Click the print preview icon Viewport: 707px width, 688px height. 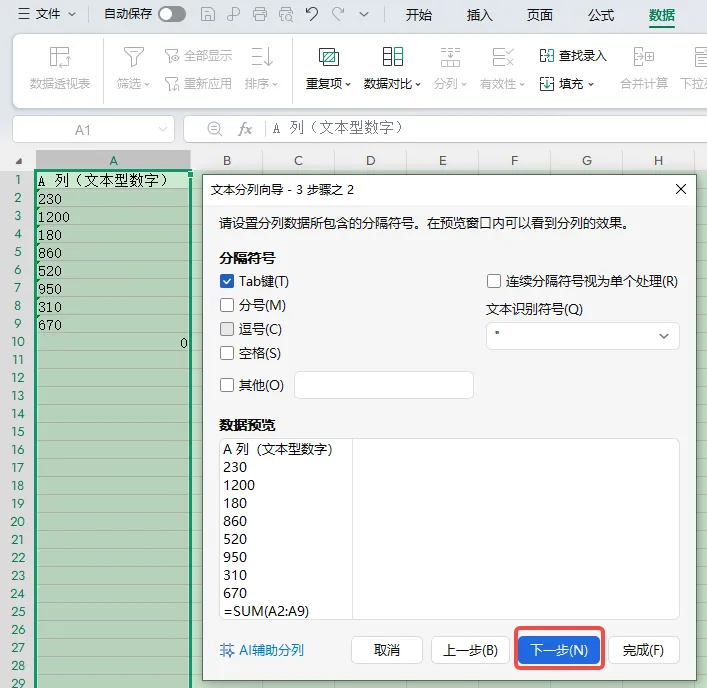[286, 14]
